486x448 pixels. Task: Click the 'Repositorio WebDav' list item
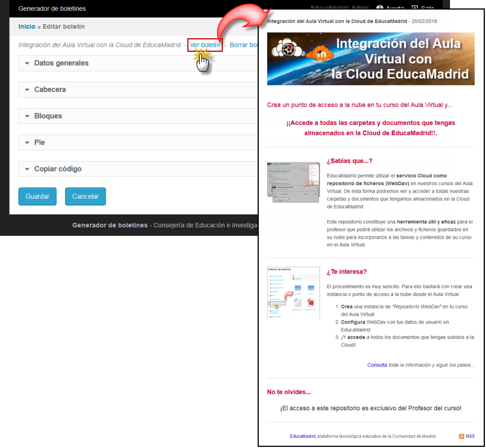404,310
